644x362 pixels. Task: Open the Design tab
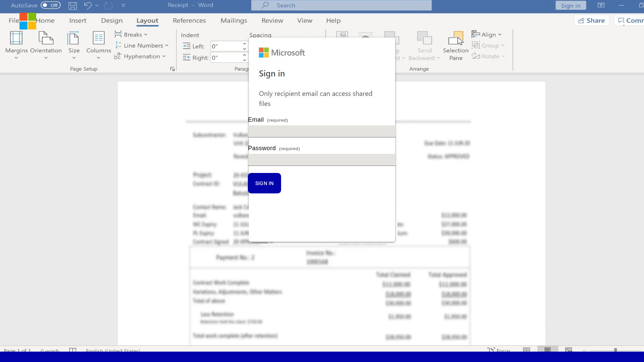pos(112,20)
